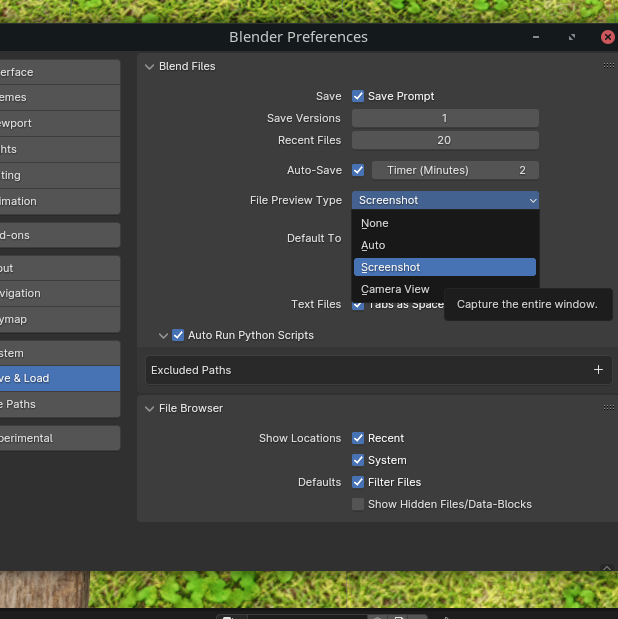Click the Auto-Save Timer (Minutes) field

(x=455, y=170)
